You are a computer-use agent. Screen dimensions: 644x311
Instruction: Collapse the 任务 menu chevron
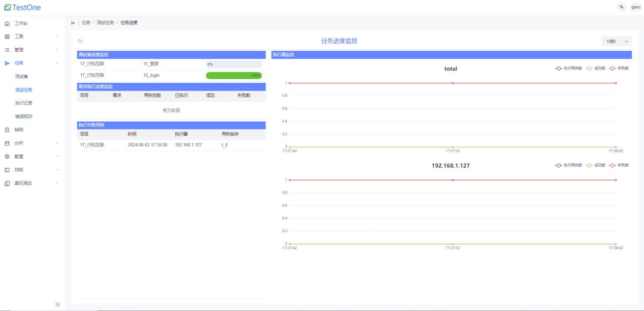click(57, 63)
